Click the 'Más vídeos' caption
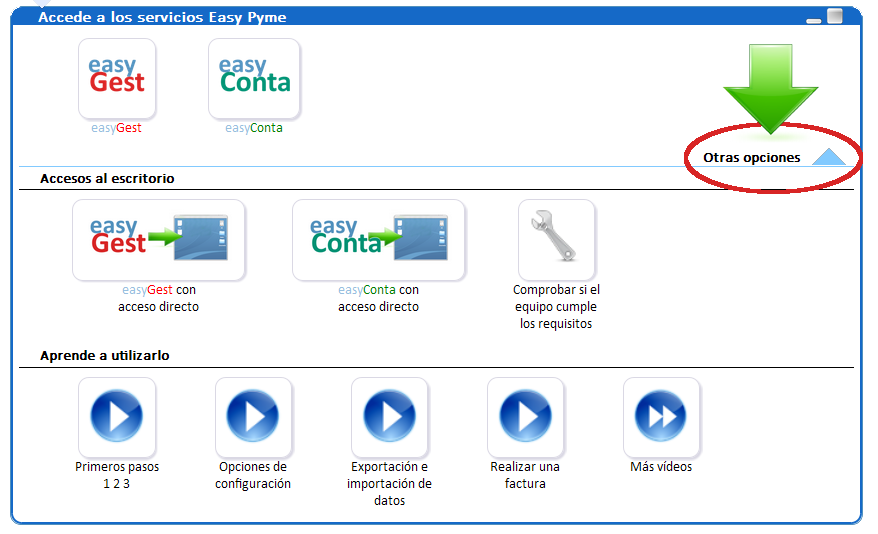The height and width of the screenshot is (534, 878). [x=661, y=467]
